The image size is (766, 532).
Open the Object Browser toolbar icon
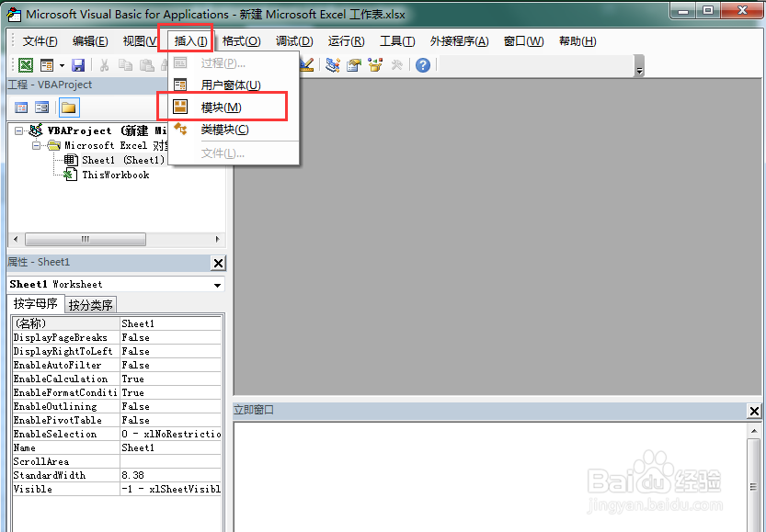(376, 65)
